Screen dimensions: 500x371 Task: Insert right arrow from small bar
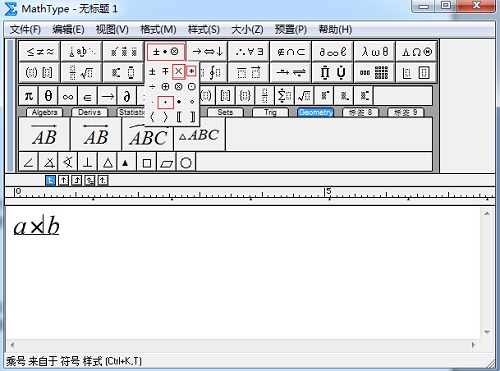tap(107, 96)
